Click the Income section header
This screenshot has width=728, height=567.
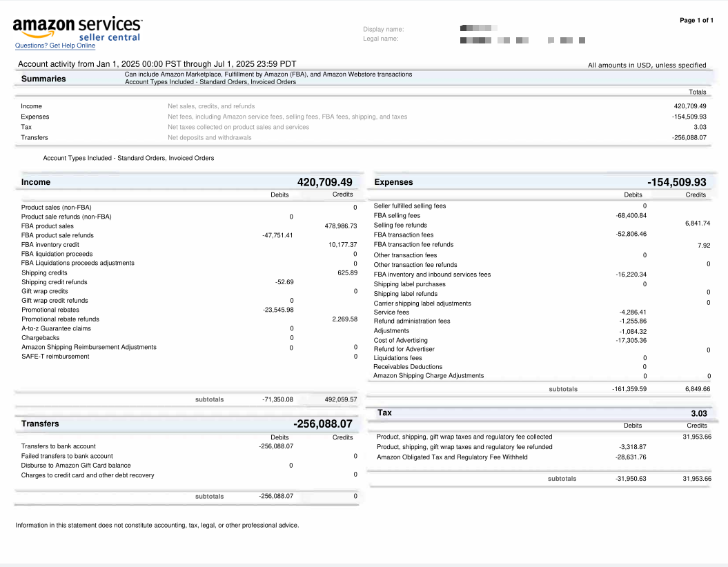pos(36,182)
